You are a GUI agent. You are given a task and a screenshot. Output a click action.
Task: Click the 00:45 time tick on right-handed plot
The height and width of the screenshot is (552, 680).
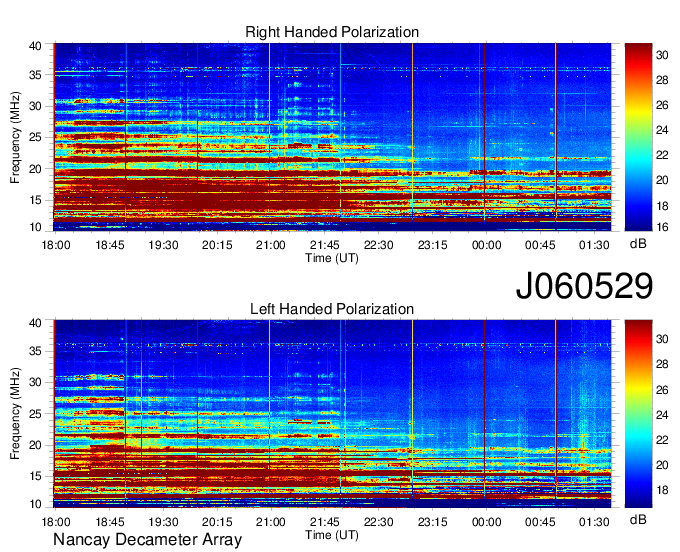click(540, 245)
